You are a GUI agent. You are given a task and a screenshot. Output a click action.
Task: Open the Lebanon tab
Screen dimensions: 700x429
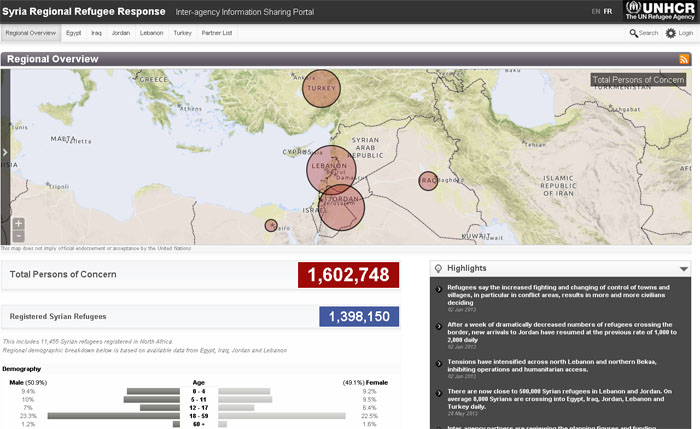151,33
